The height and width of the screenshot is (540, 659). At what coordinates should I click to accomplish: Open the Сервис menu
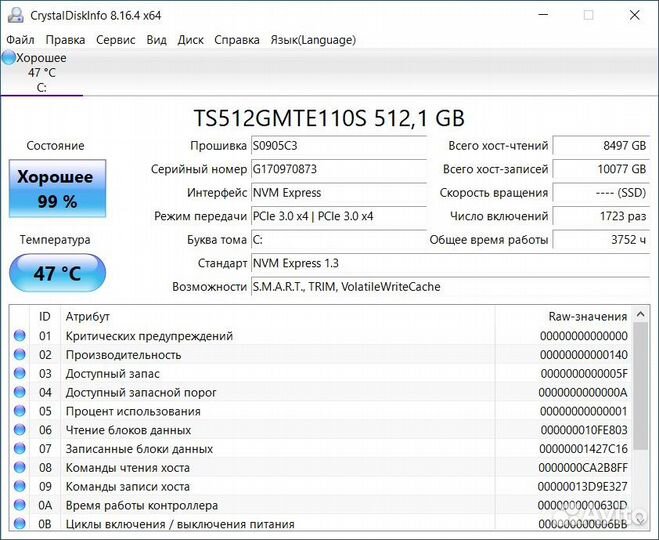point(116,40)
